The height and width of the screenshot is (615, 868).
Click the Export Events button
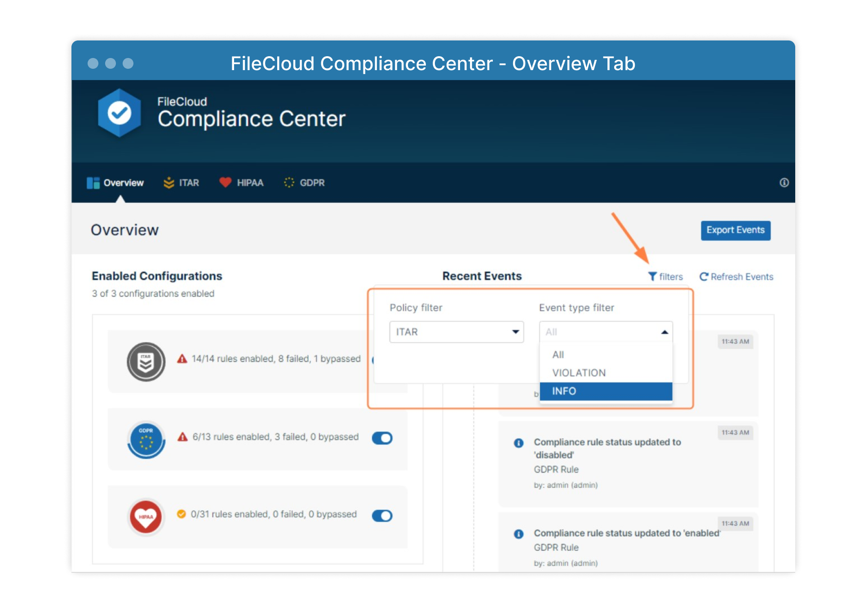coord(735,230)
